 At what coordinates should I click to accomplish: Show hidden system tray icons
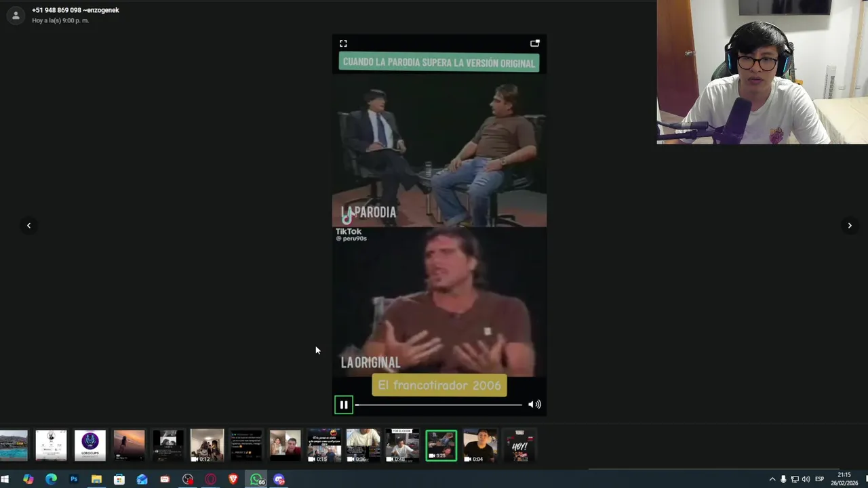pyautogui.click(x=772, y=479)
